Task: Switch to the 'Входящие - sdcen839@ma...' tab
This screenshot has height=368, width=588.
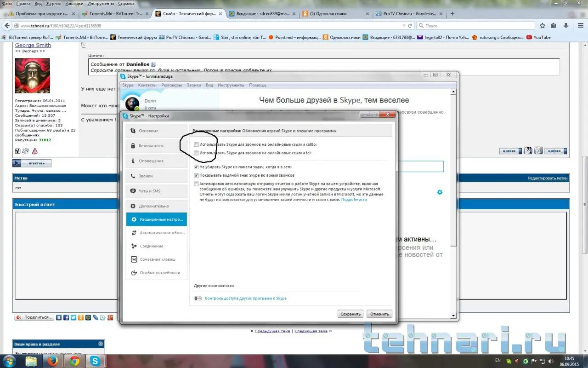Action: tap(262, 13)
